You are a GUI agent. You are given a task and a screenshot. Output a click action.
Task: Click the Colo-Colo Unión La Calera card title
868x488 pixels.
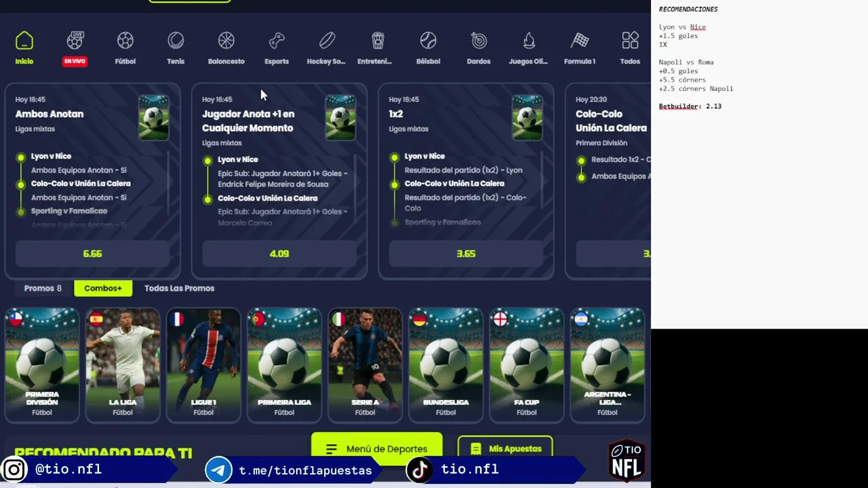[611, 121]
